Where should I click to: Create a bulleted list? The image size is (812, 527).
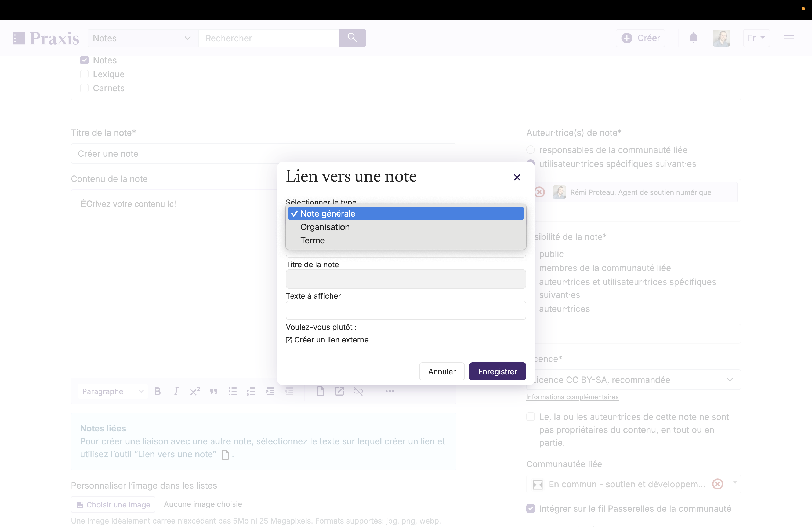point(232,391)
